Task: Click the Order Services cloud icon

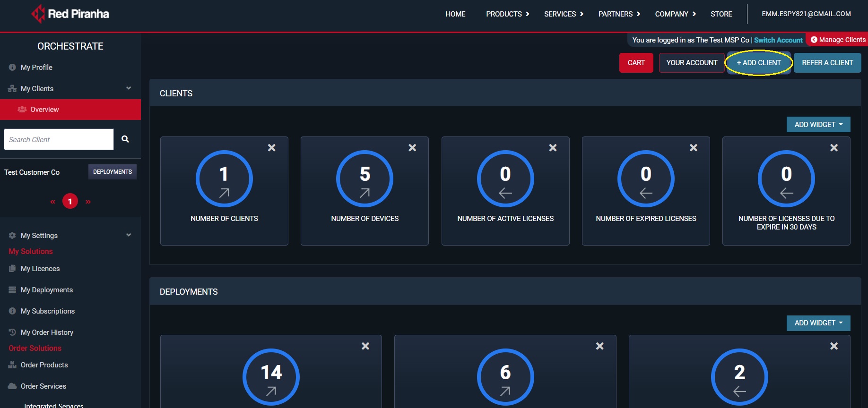Action: (12, 386)
